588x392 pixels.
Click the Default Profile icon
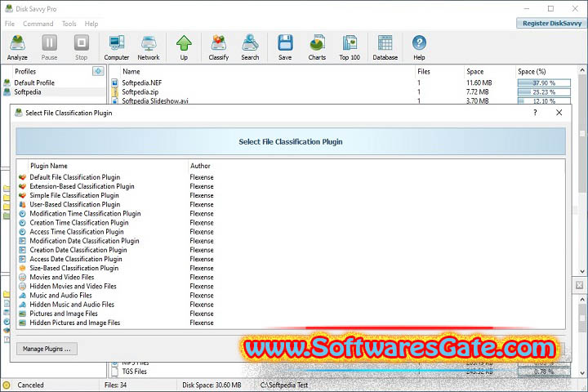[x=7, y=82]
